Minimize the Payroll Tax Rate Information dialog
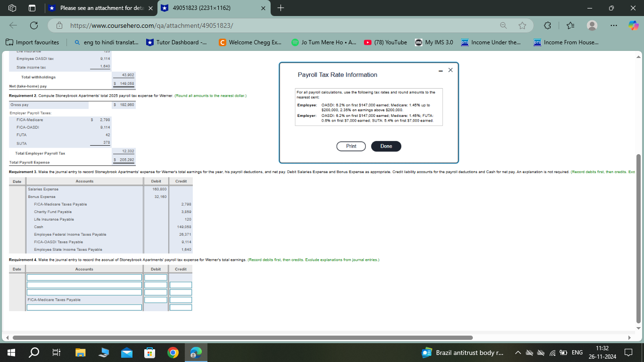644x362 pixels. click(x=441, y=71)
